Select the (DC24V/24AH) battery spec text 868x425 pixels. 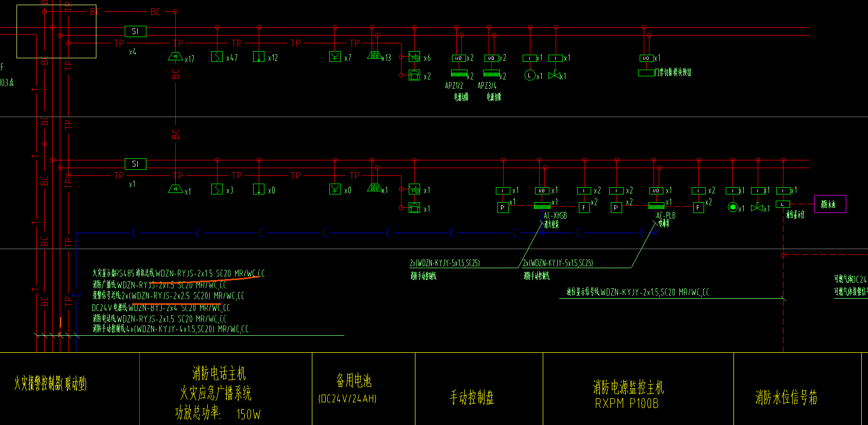click(x=348, y=399)
